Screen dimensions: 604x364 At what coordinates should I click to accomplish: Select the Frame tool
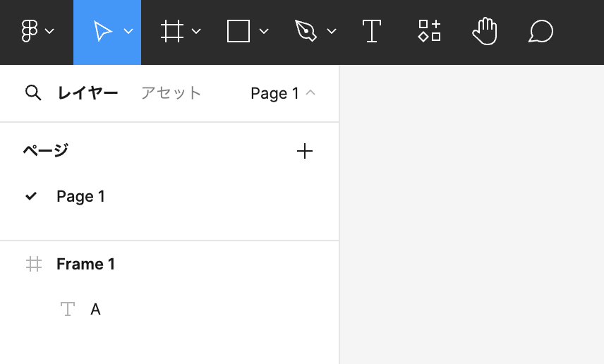[171, 31]
